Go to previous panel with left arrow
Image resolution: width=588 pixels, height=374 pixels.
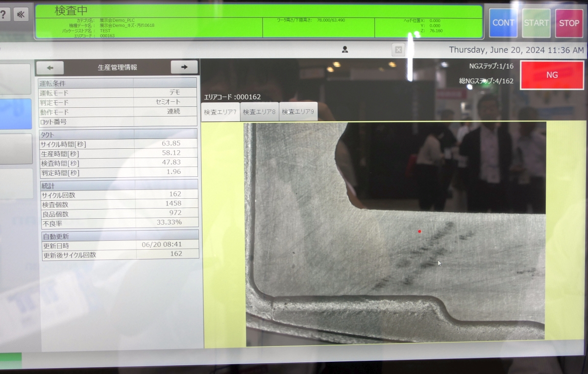tap(50, 68)
